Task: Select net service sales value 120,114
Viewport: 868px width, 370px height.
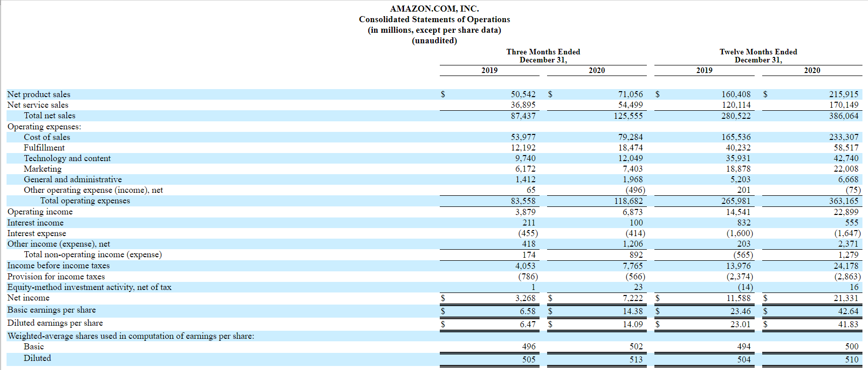Action: [x=736, y=105]
